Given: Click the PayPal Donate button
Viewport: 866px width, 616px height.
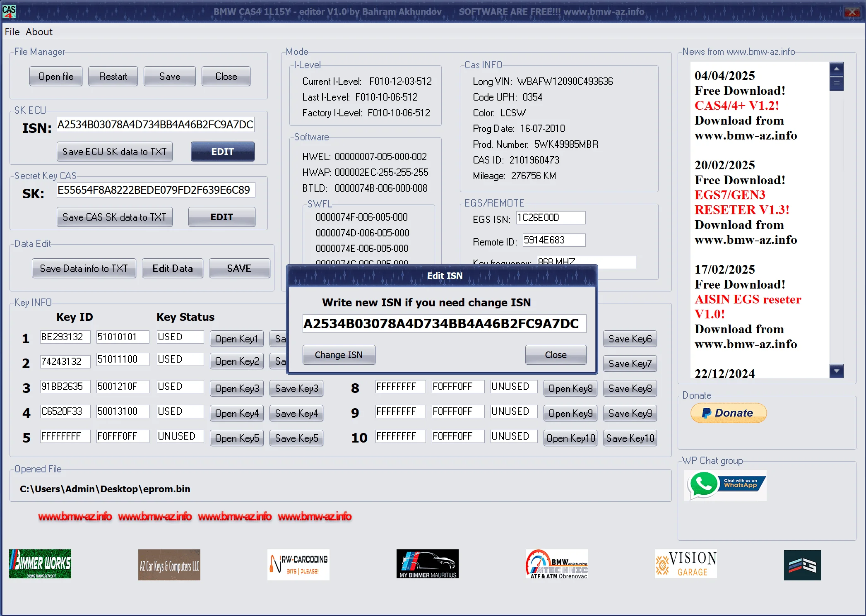Looking at the screenshot, I should (729, 413).
